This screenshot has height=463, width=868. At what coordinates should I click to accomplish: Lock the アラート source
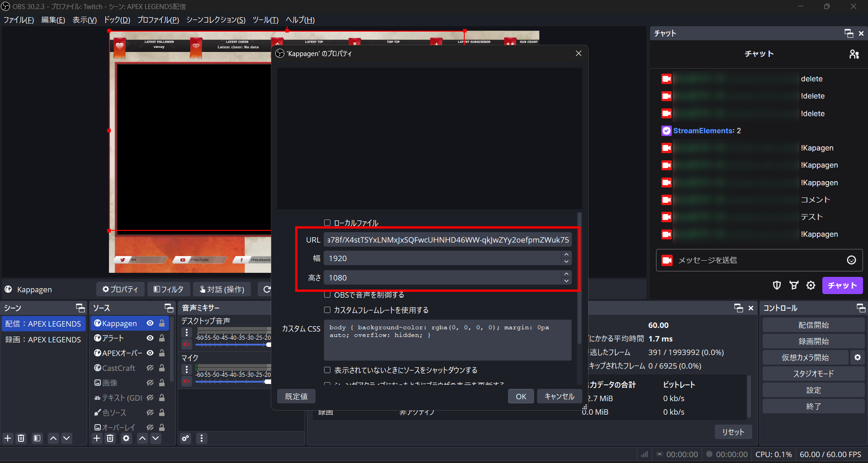pos(162,338)
